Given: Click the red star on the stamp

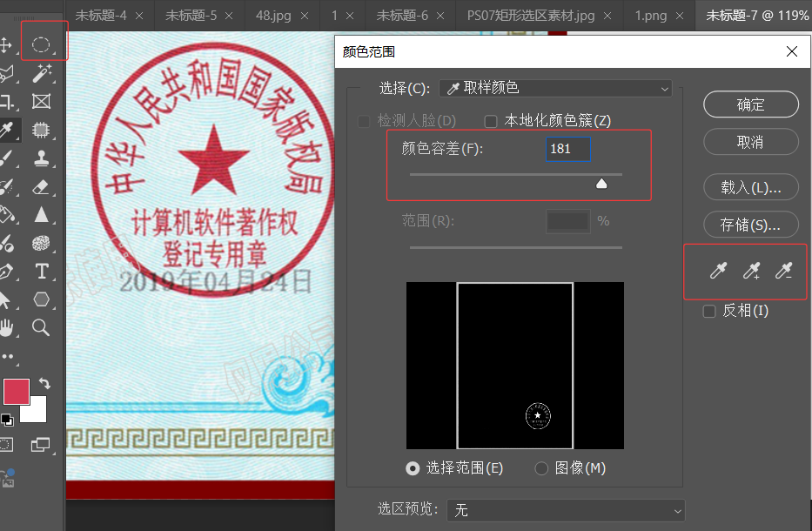Looking at the screenshot, I should coord(213,159).
